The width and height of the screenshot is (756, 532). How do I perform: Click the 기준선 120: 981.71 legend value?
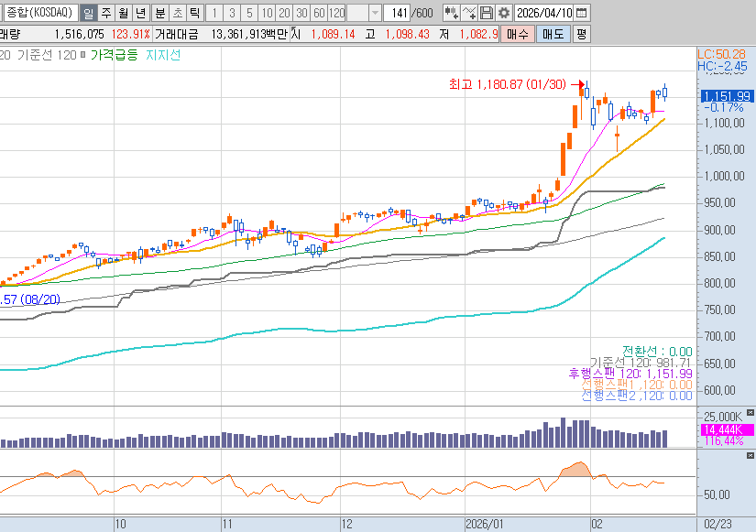coord(641,363)
